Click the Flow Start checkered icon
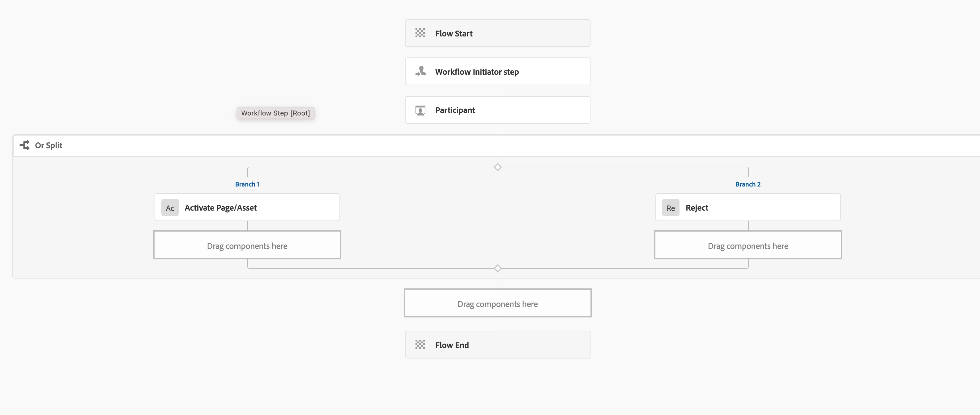Viewport: 980px width, 415px height. tap(420, 33)
